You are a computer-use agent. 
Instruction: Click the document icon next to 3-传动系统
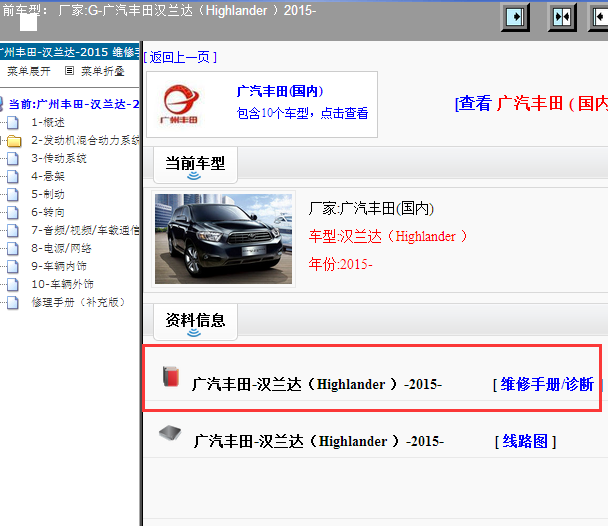click(x=13, y=159)
